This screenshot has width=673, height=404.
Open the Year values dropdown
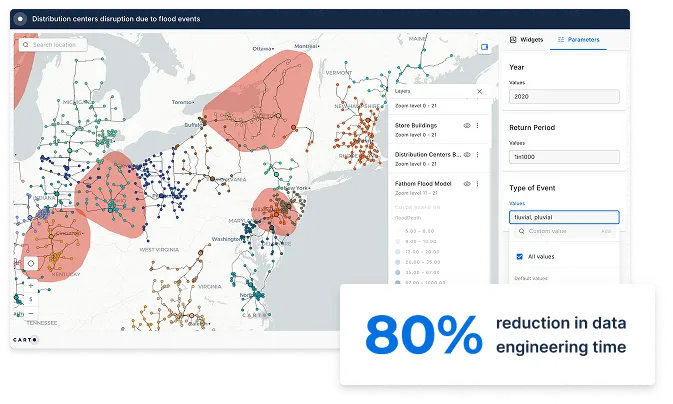[x=564, y=97]
